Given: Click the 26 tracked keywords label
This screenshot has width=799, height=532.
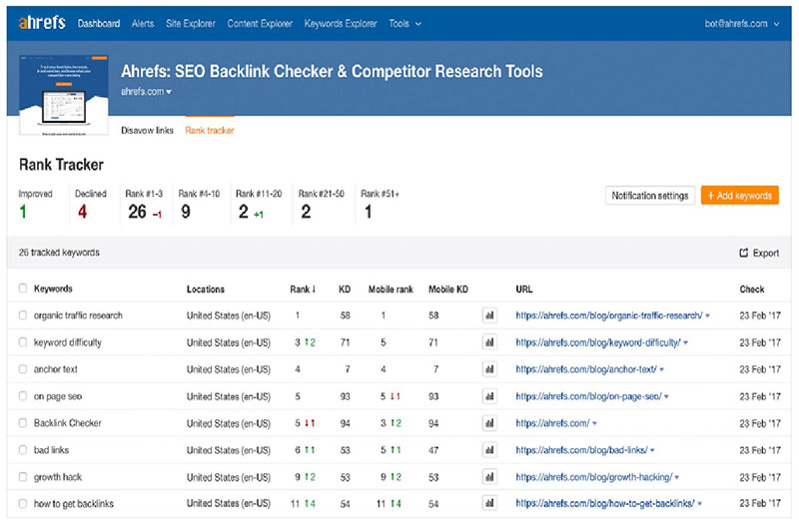Looking at the screenshot, I should pyautogui.click(x=59, y=253).
